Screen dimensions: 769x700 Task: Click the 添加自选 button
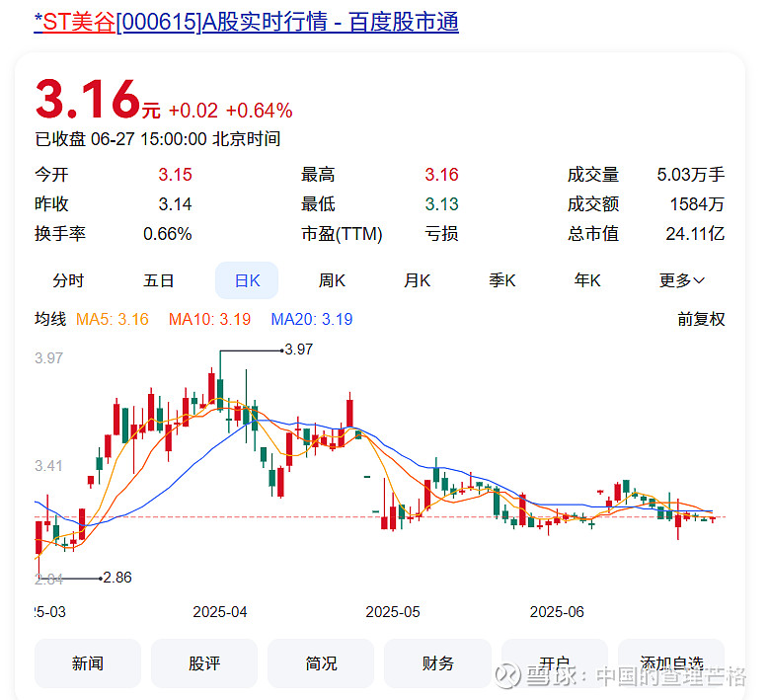click(671, 663)
